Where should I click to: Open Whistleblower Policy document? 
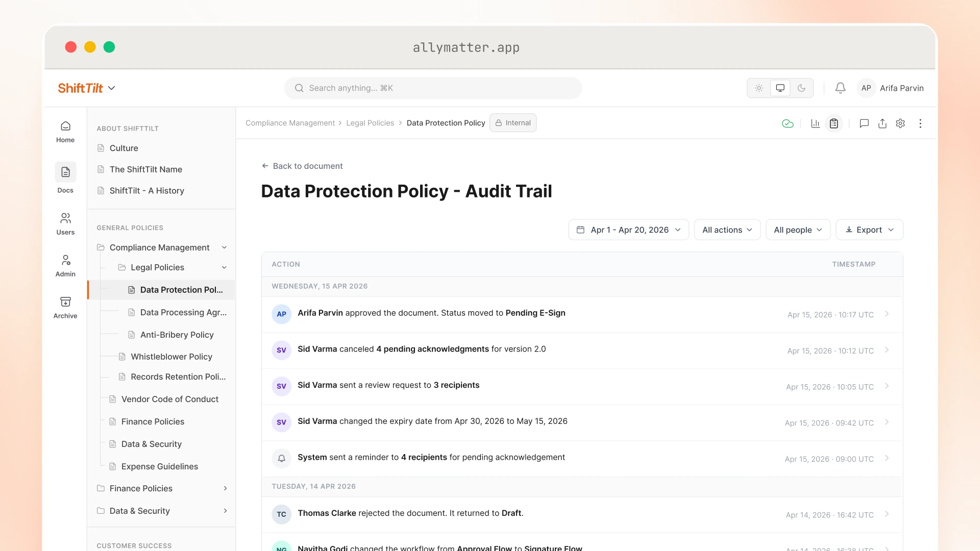[171, 357]
